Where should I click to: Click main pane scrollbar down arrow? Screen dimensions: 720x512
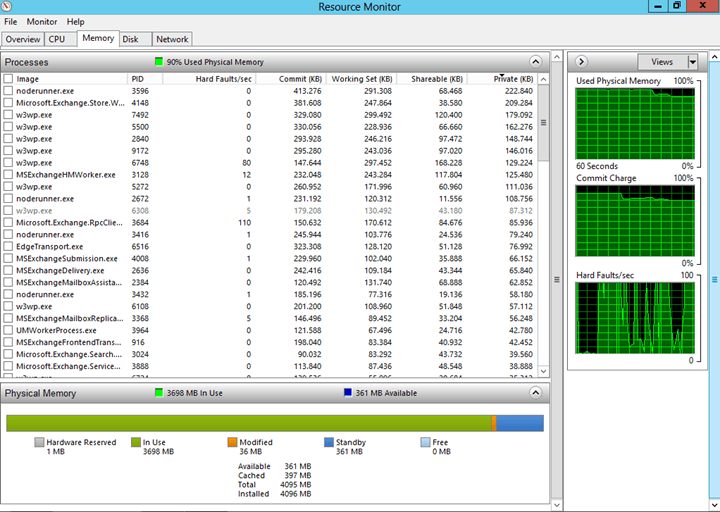[557, 506]
